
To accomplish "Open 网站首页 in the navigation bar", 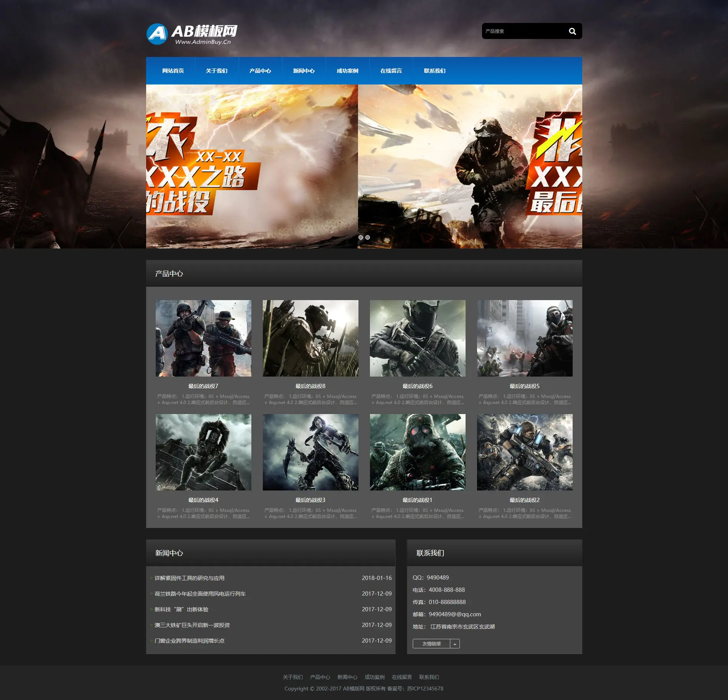I will [x=173, y=71].
